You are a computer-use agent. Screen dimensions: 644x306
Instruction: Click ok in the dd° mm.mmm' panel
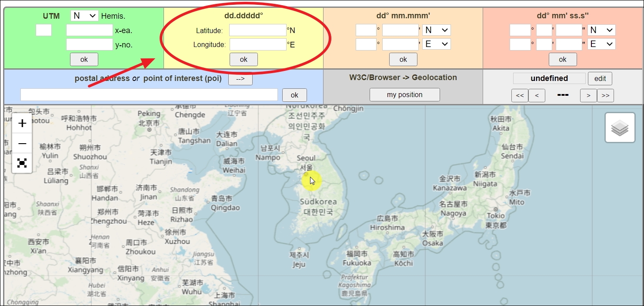point(403,60)
